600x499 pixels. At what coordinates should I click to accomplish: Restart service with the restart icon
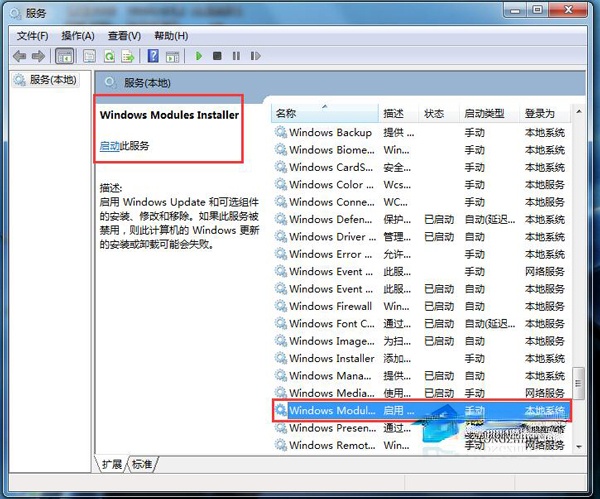[x=255, y=56]
